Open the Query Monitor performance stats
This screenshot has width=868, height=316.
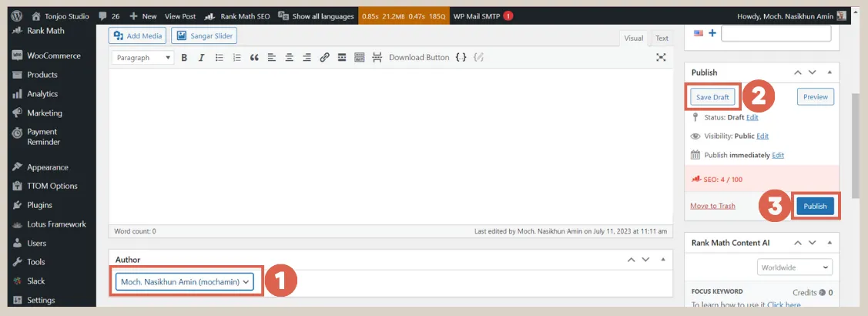(403, 16)
